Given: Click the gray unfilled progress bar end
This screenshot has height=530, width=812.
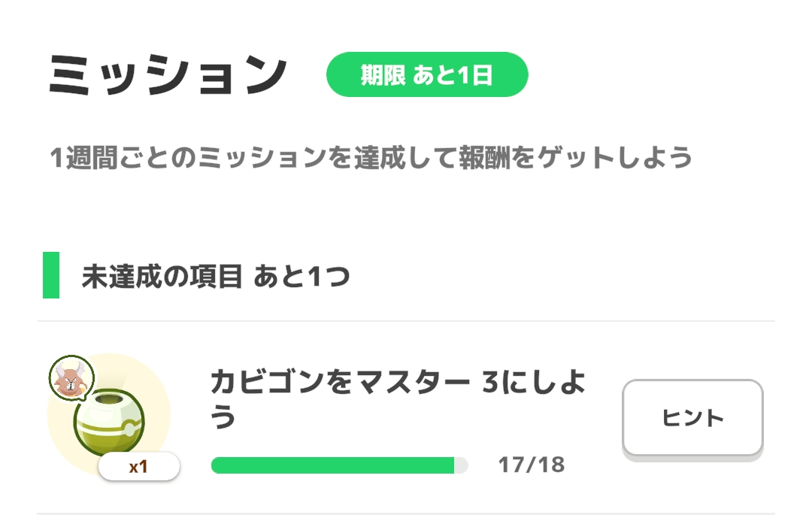Looking at the screenshot, I should tap(462, 465).
